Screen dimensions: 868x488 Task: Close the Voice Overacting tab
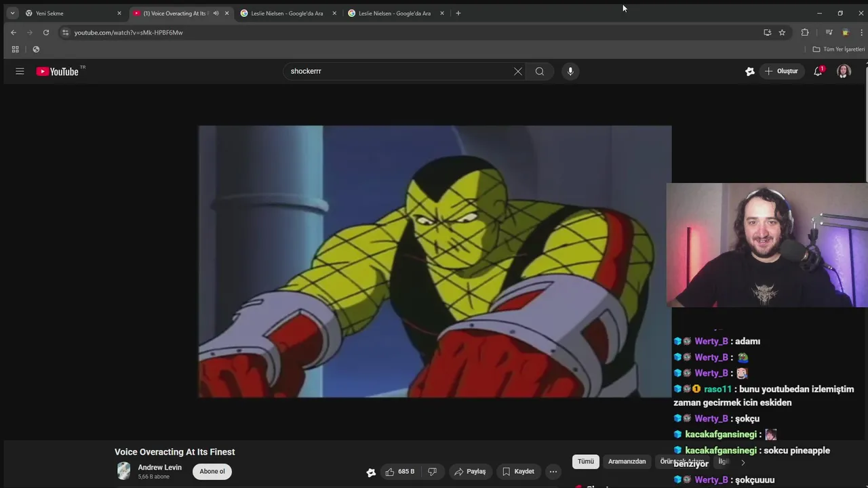click(226, 13)
